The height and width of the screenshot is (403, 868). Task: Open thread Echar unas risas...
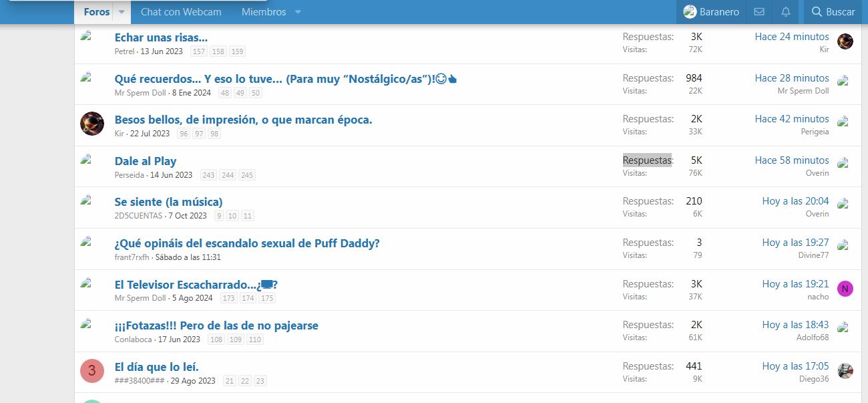[161, 37]
